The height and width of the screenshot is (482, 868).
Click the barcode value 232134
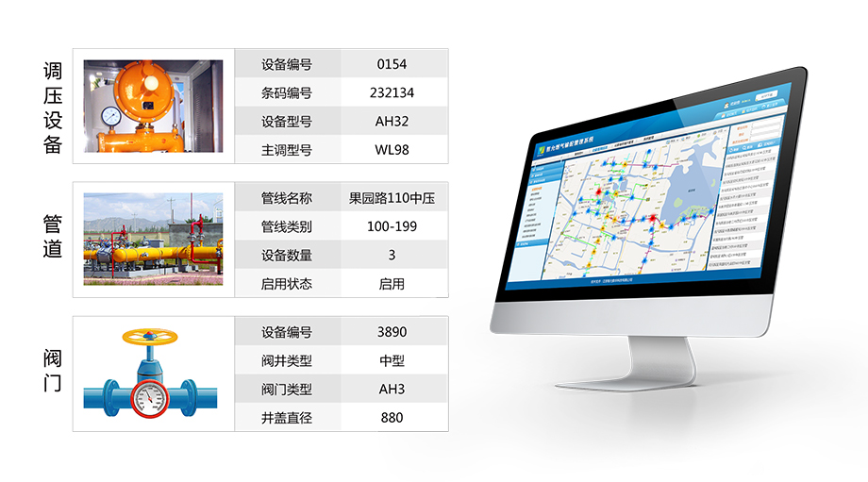click(392, 93)
